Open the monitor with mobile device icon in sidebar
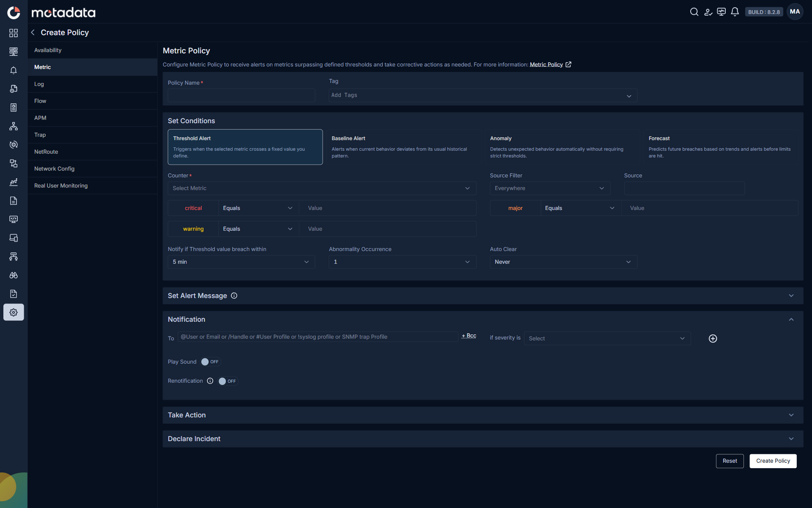Viewport: 812px width, 508px height. point(14,238)
